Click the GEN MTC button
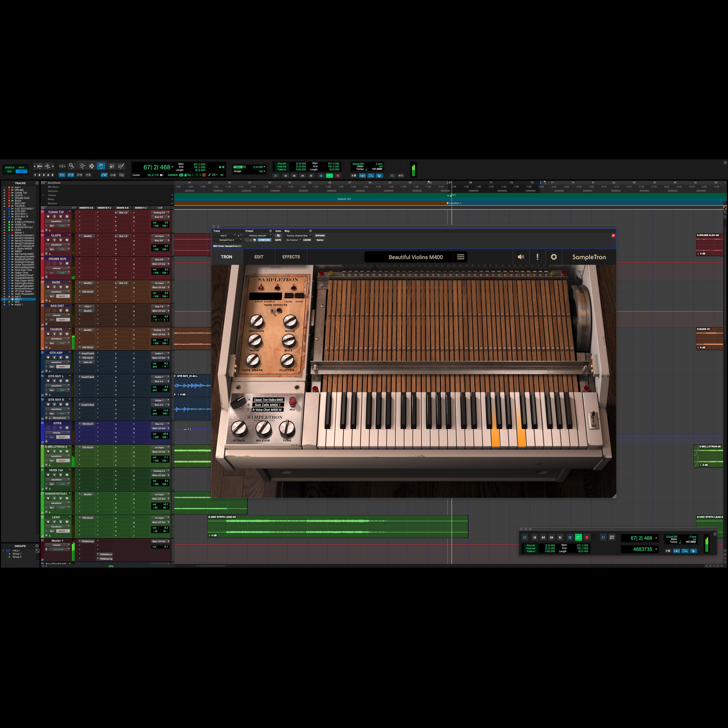The height and width of the screenshot is (728, 728). [x=612, y=537]
